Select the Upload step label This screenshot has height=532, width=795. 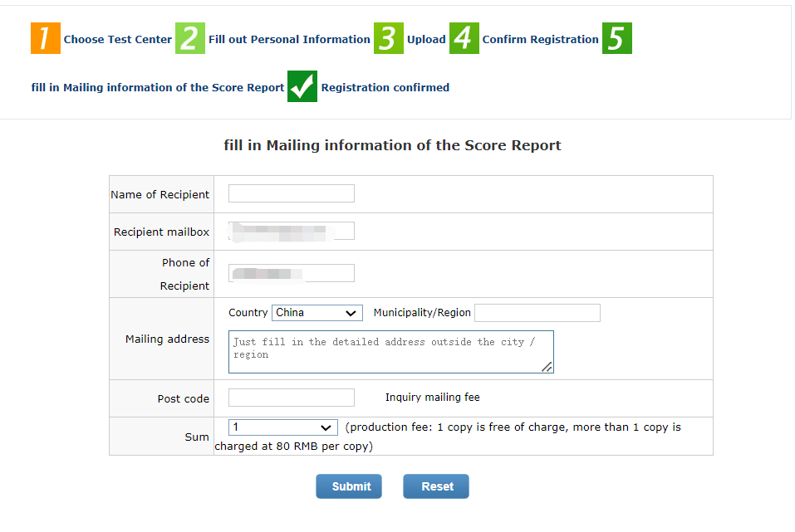point(426,39)
